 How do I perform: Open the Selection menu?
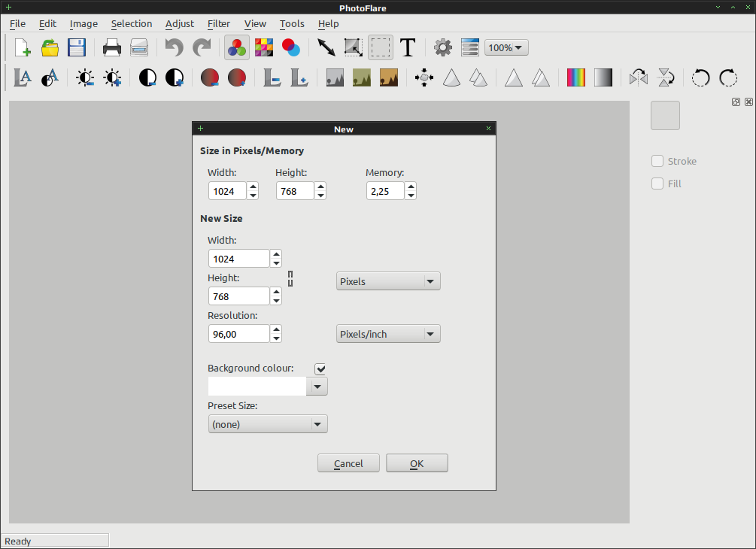click(132, 23)
